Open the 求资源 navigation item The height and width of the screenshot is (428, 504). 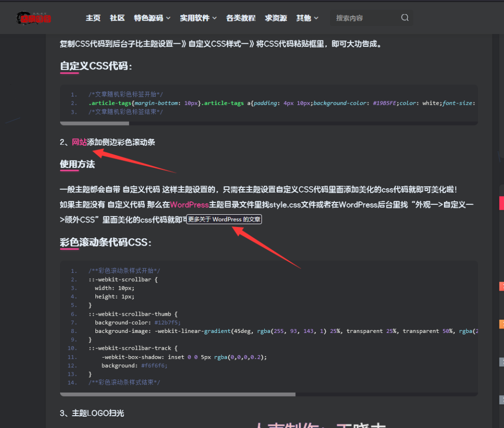coord(276,18)
